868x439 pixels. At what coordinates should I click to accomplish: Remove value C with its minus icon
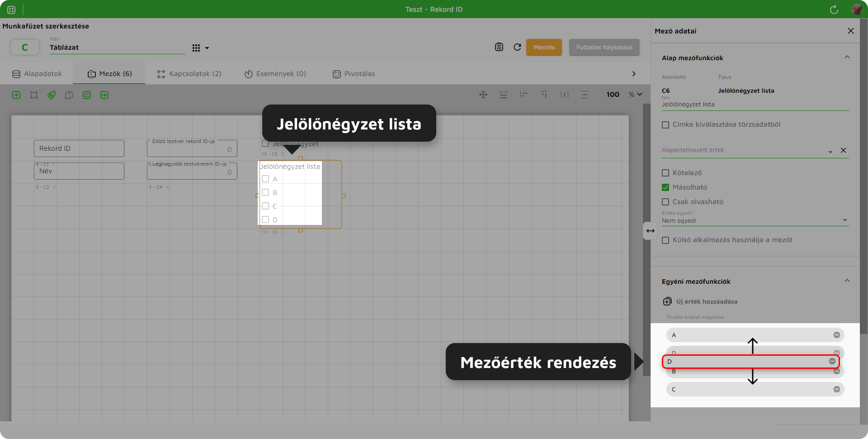[x=837, y=389]
